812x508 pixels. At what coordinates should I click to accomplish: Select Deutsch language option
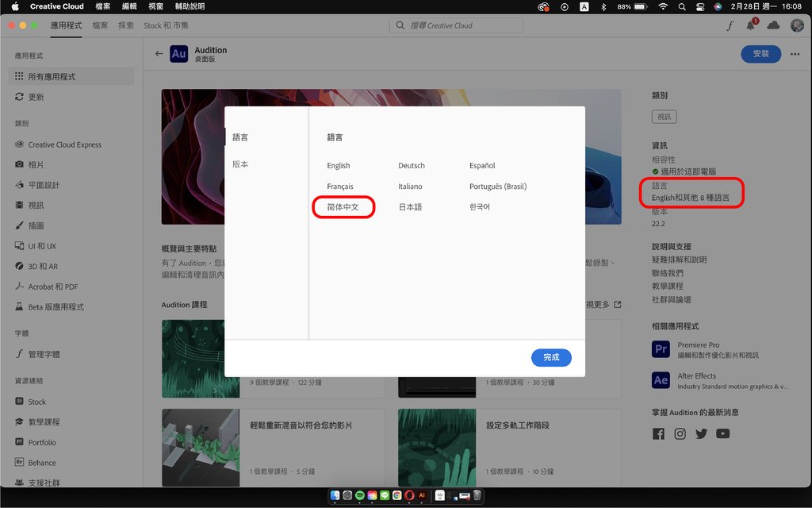[412, 165]
